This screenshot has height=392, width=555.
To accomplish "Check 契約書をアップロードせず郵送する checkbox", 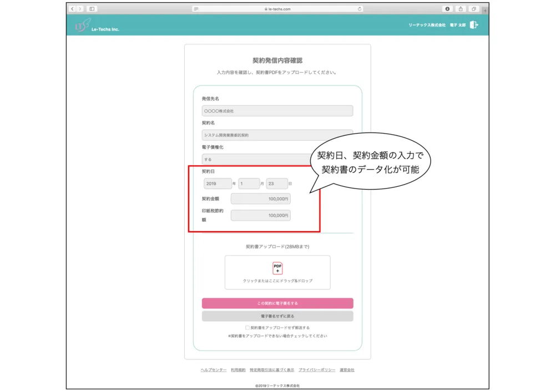I will [248, 328].
